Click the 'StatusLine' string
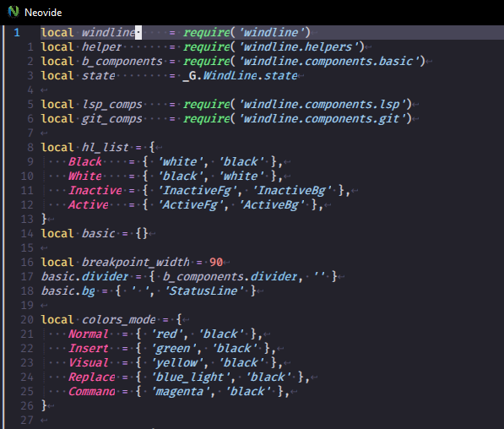The width and height of the screenshot is (504, 429). [204, 291]
